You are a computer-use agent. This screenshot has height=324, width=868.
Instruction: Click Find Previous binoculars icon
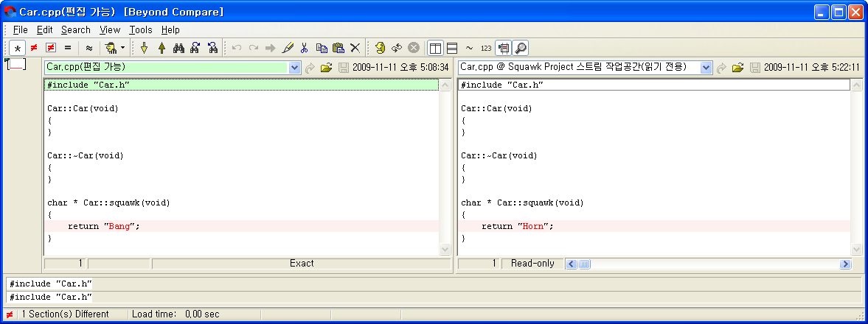[212, 48]
